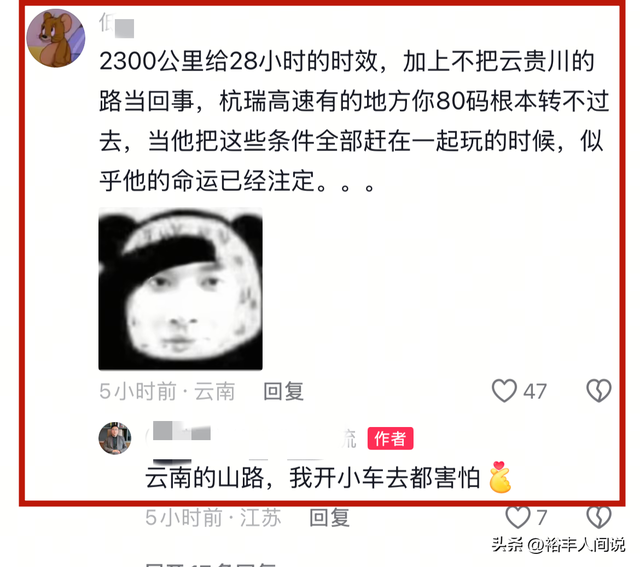Image resolution: width=640 pixels, height=567 pixels.
Task: Open the Jerry mouse avatar profile
Action: point(56,38)
